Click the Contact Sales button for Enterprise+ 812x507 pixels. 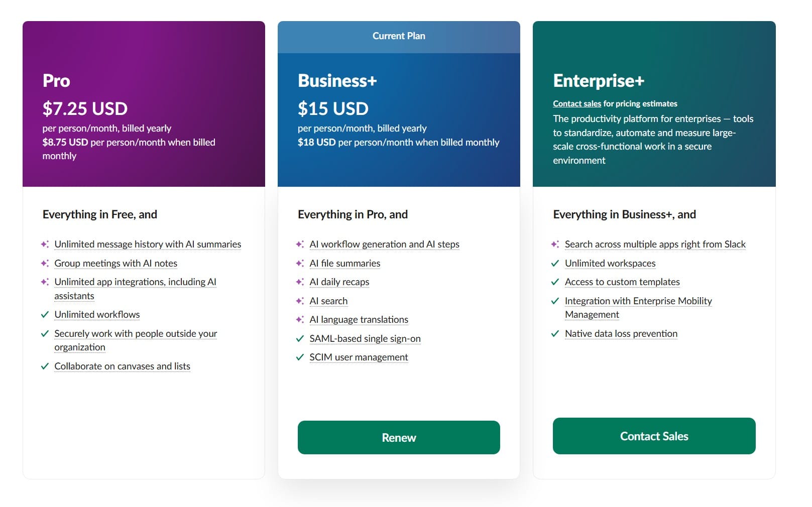(654, 436)
